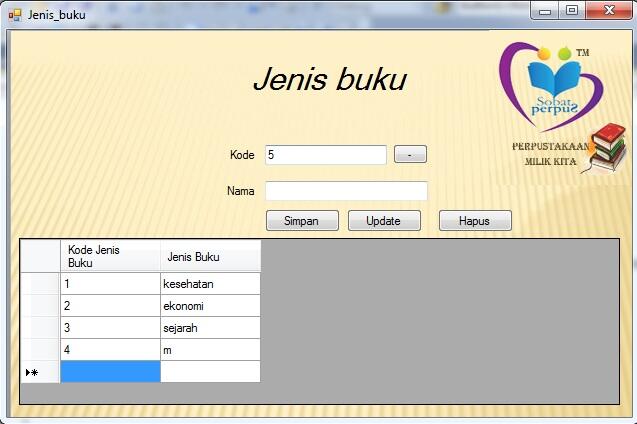Select row header for ekonomi row
The height and width of the screenshot is (424, 637).
(x=40, y=305)
